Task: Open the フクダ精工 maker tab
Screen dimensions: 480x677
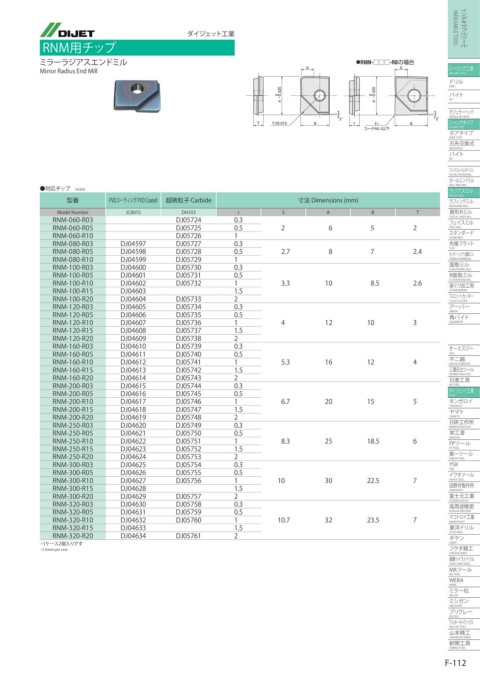Action: (x=464, y=550)
